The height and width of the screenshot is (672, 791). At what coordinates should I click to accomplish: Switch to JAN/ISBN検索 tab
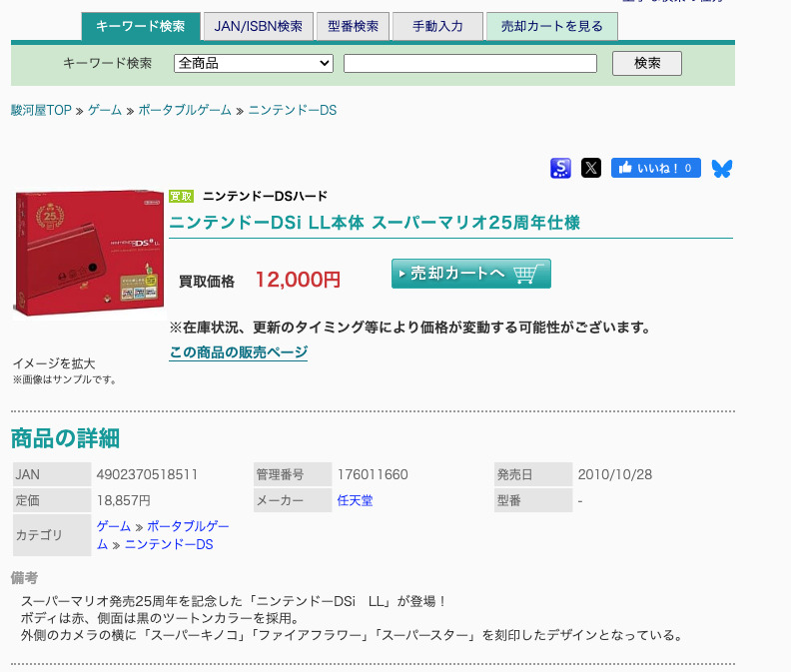[259, 26]
